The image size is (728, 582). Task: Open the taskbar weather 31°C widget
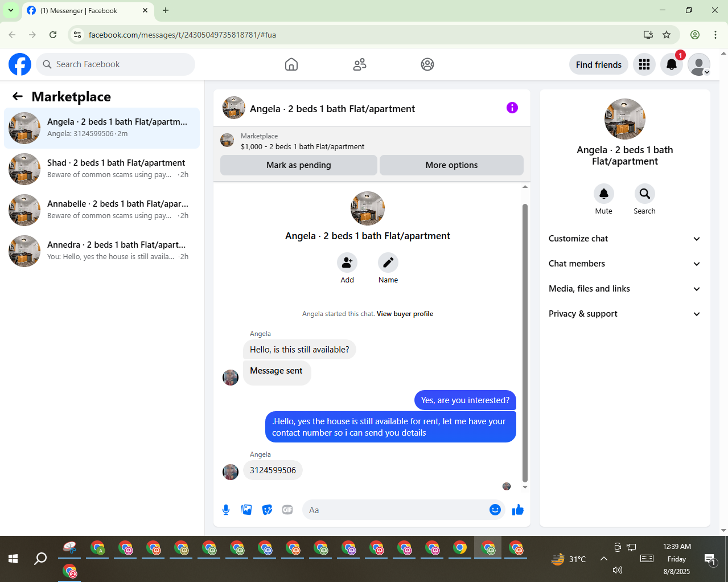click(568, 559)
